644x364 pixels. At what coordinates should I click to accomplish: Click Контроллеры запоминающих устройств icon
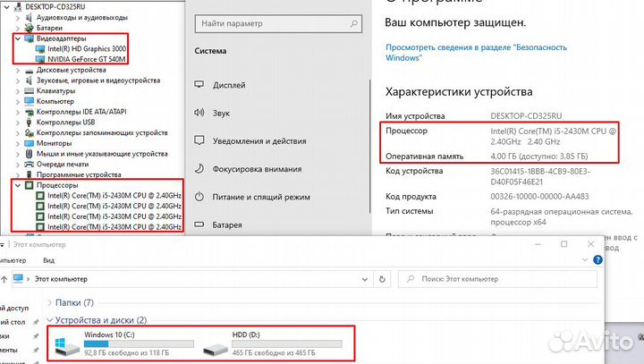pos(29,132)
